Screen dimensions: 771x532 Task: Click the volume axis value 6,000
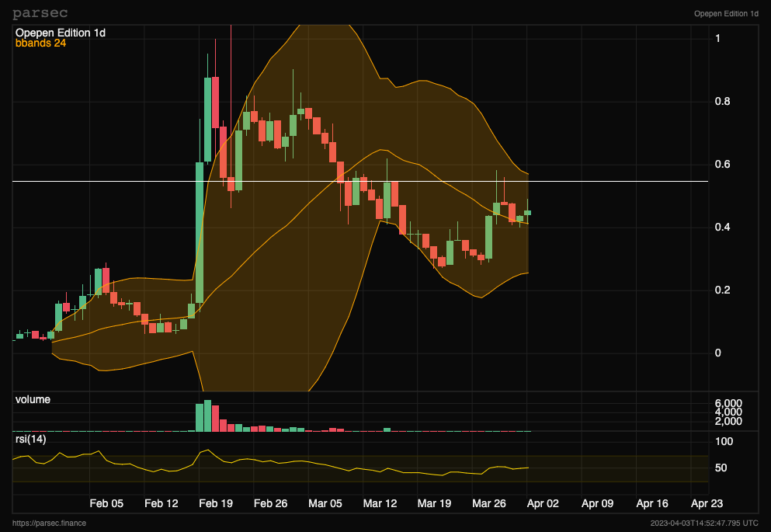click(x=728, y=404)
